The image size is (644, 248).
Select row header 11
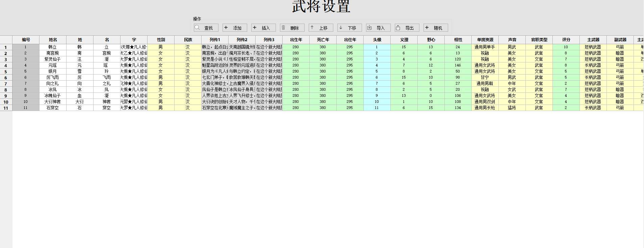[x=6, y=108]
